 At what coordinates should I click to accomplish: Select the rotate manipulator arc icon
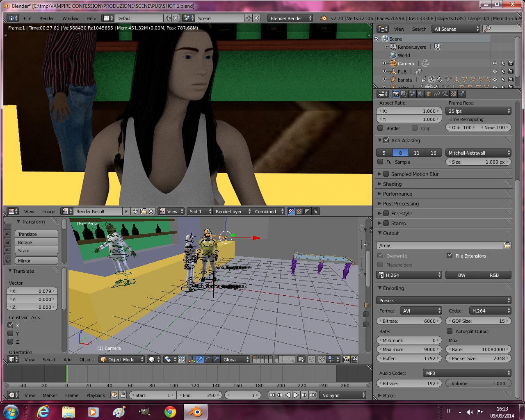click(208, 359)
